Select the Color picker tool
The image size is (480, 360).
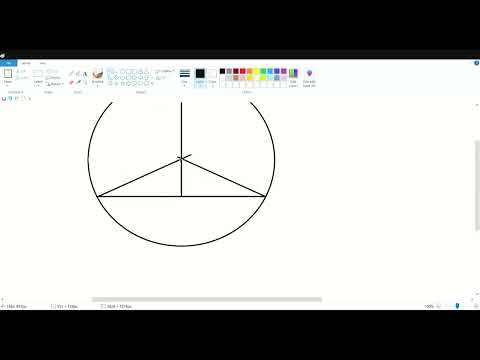(78, 82)
